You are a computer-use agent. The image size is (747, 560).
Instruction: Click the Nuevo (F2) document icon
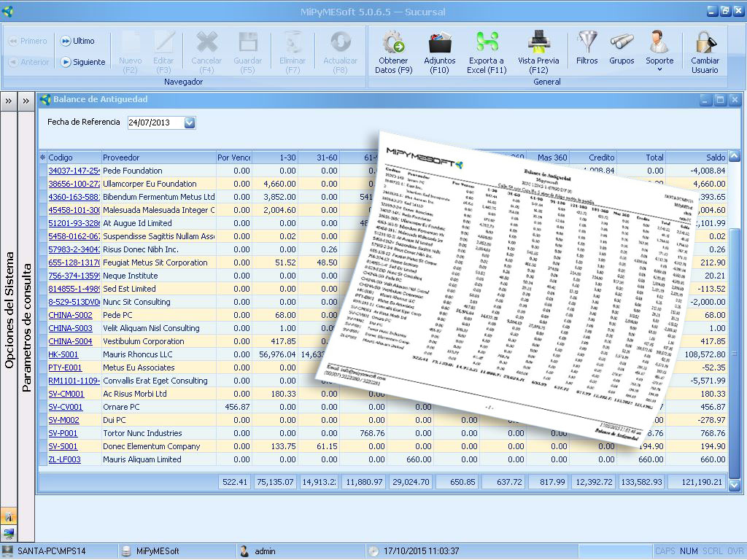(130, 42)
